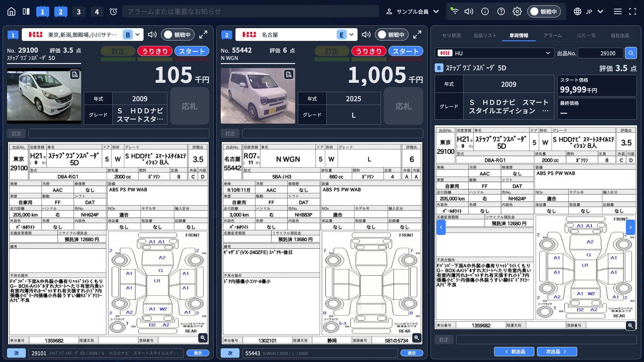Open the HU venue selector in vehicle info

point(494,53)
